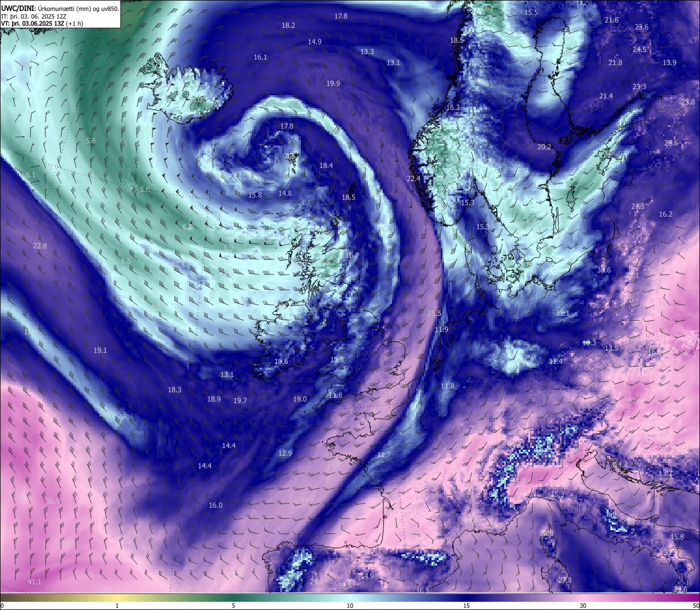Viewport: 700px width, 610px height.
Task: Select the 22.4 value label
Action: click(413, 179)
